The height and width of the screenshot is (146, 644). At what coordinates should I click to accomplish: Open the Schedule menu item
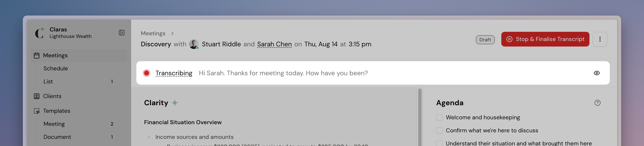(x=56, y=68)
